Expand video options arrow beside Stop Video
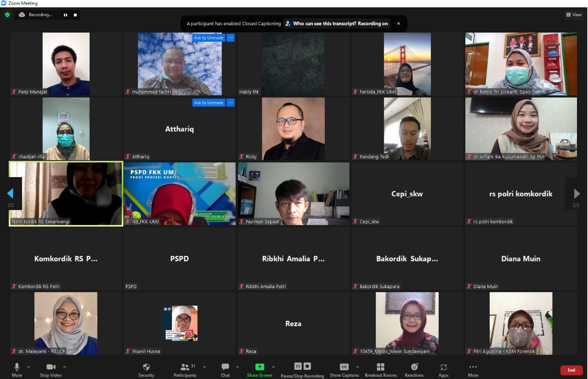Screen dimensions: 588x379 tap(64, 367)
